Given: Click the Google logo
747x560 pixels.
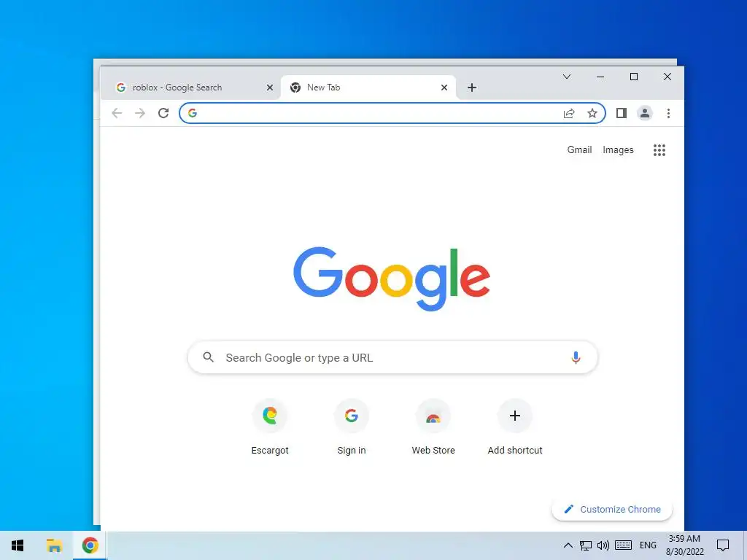Looking at the screenshot, I should pos(392,279).
